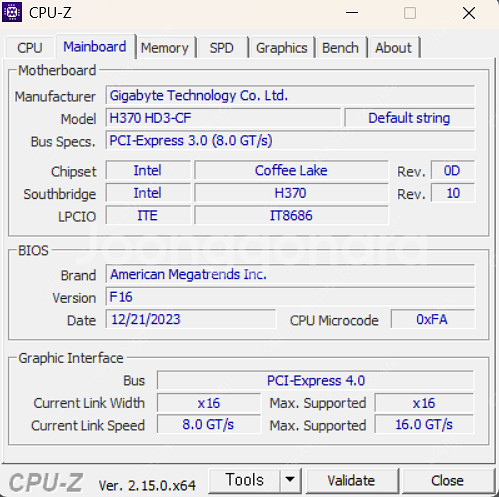Minimize the CPU-Z window
This screenshot has width=499, height=497.
pos(352,13)
